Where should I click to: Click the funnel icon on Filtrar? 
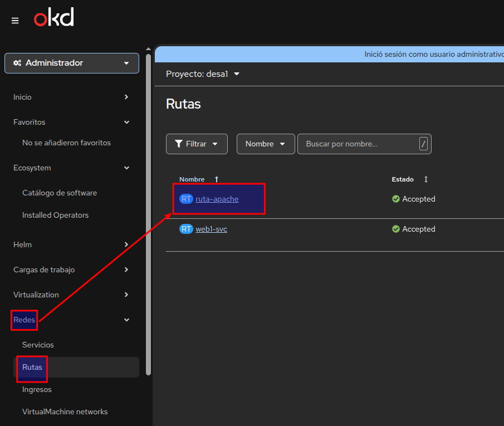pos(179,144)
